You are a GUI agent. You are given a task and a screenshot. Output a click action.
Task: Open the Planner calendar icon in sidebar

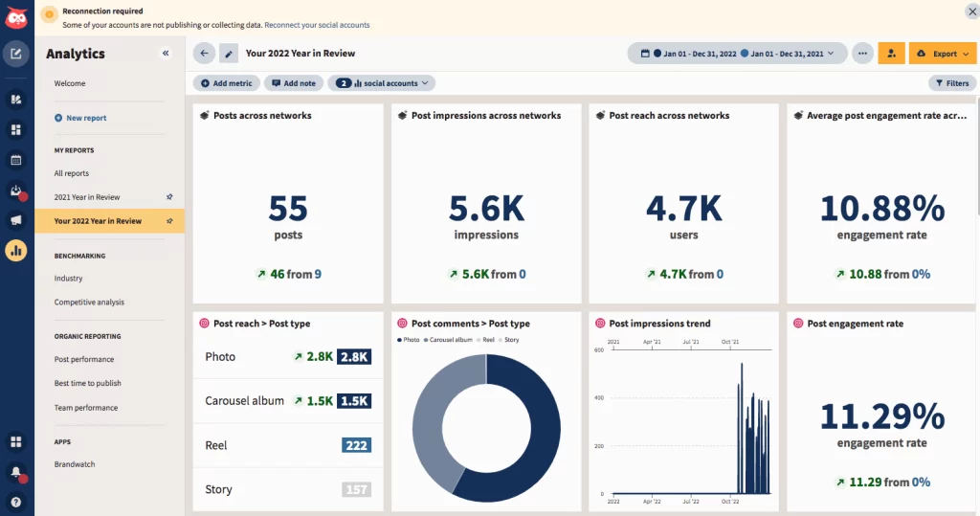16,160
